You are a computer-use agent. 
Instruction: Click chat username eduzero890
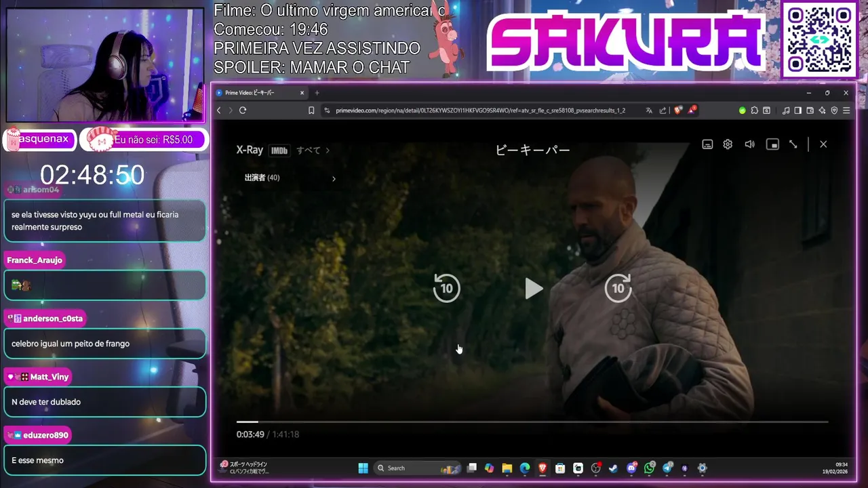tap(37, 435)
